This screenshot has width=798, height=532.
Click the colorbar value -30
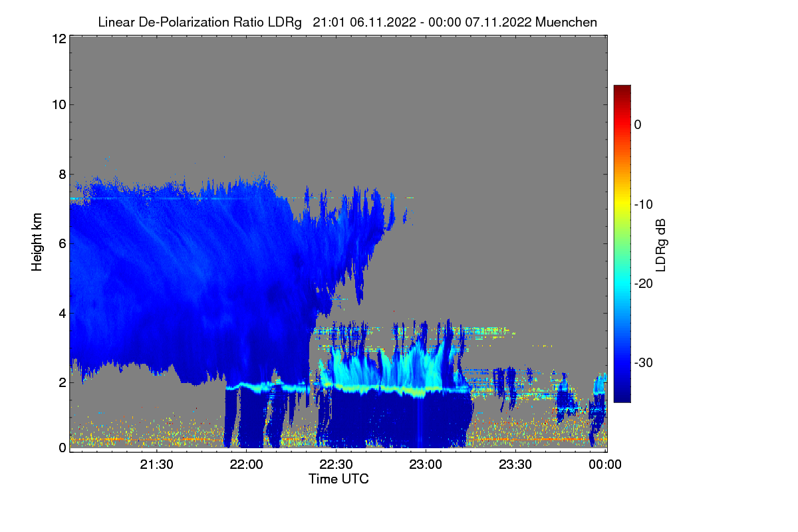tap(644, 363)
